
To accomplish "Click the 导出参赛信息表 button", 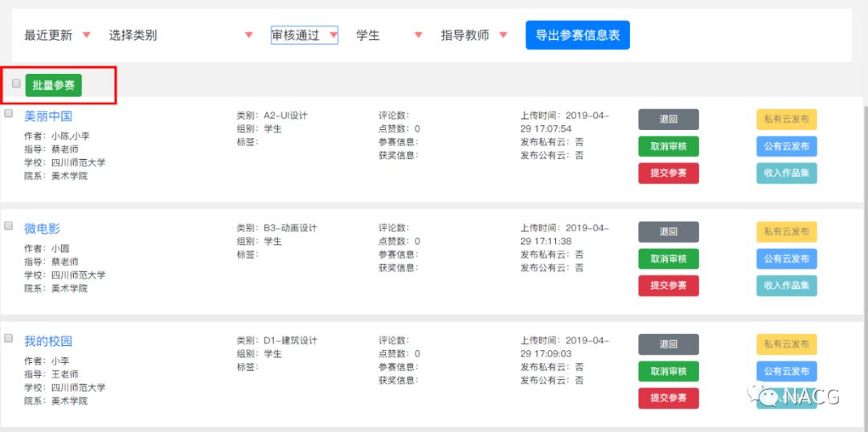I will (577, 35).
